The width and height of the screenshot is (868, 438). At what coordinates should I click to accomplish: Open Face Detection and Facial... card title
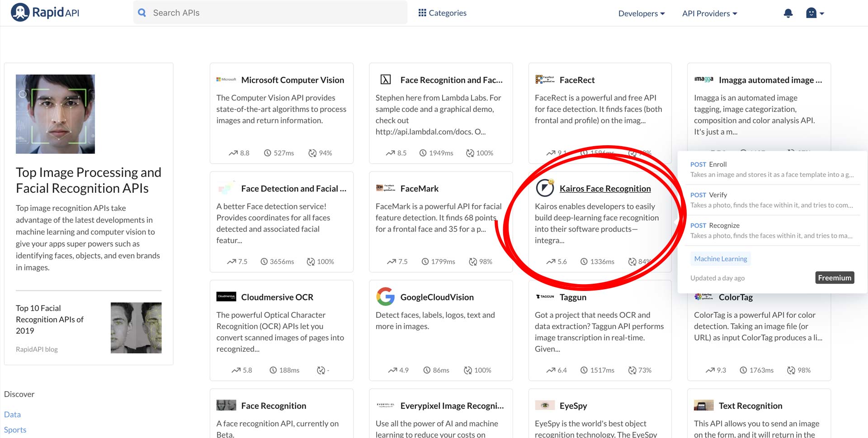click(x=293, y=189)
